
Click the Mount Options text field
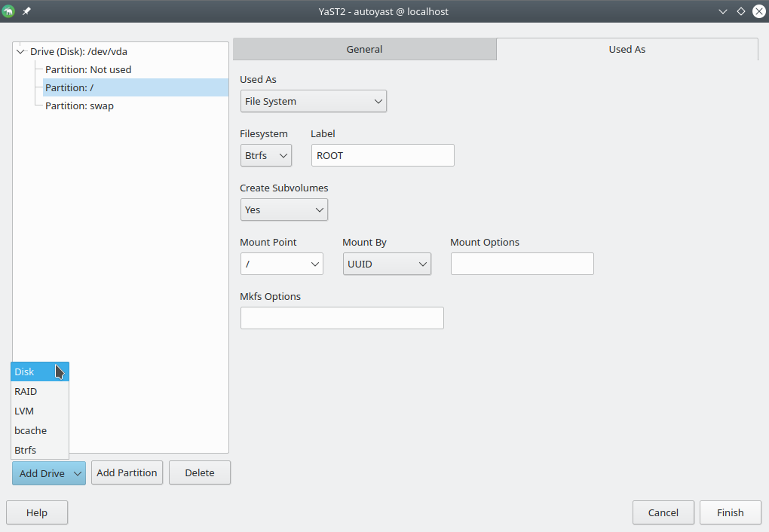click(x=522, y=264)
